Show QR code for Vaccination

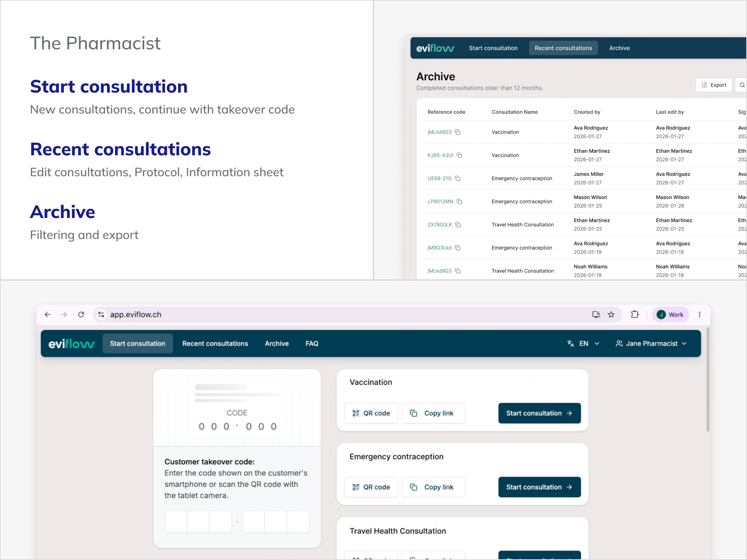point(371,413)
